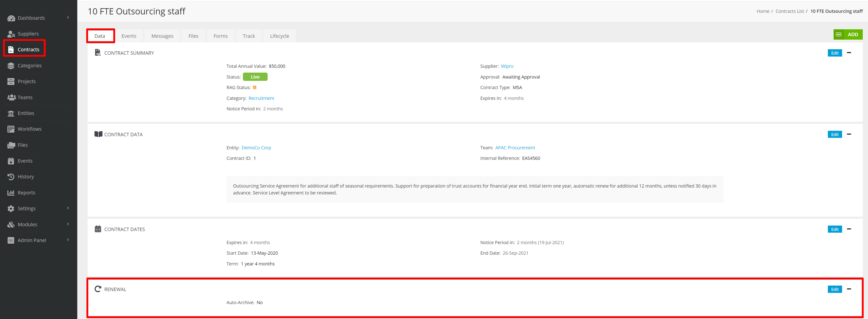868x319 pixels.
Task: Click the $50,000 annual value
Action: (x=277, y=66)
